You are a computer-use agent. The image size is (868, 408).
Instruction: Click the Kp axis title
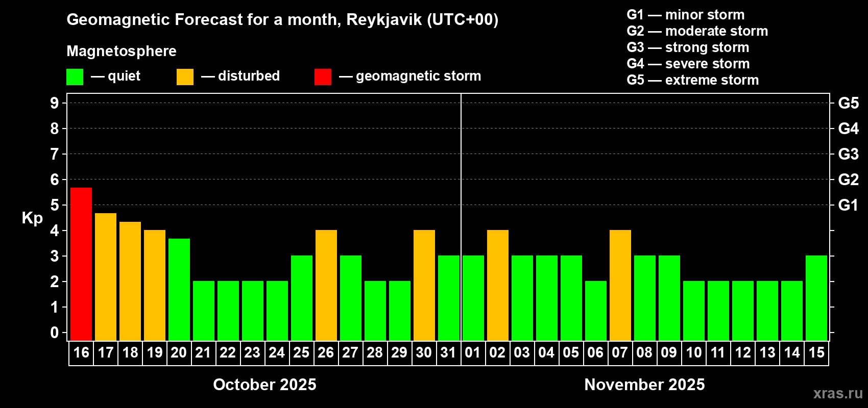(x=32, y=218)
